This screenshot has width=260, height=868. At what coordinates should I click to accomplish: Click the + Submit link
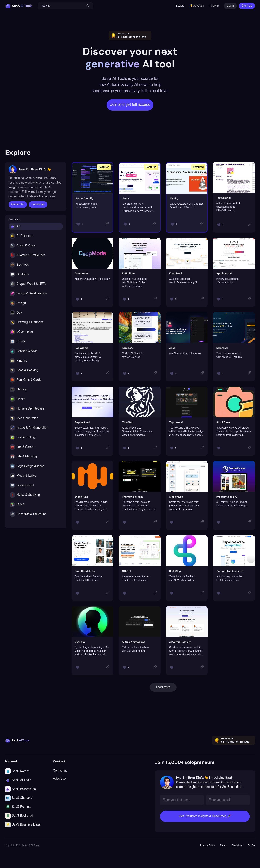tap(214, 6)
